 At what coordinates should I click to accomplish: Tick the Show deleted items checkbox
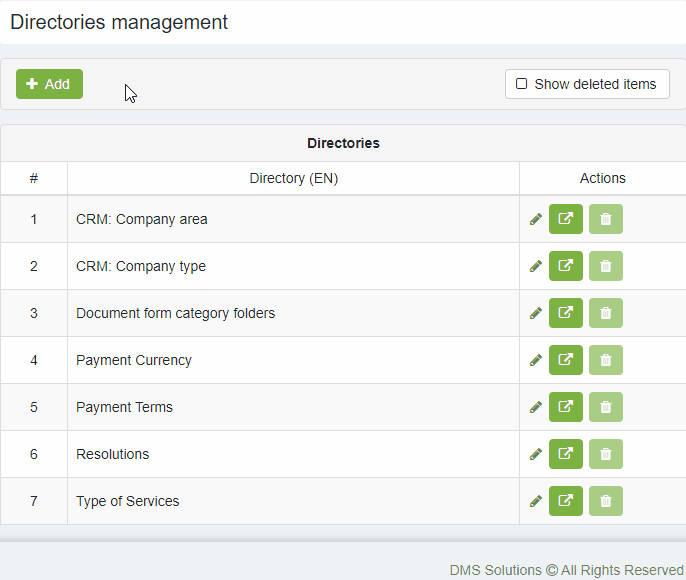coord(521,84)
